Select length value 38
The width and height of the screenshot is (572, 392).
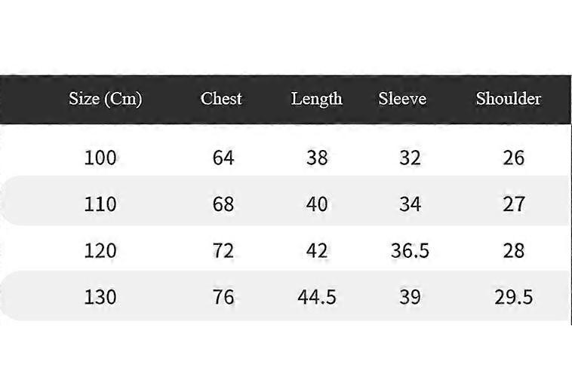click(317, 158)
